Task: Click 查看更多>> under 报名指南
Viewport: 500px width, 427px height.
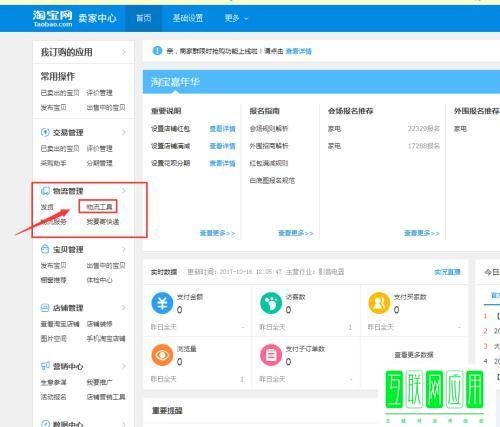Action: [296, 233]
